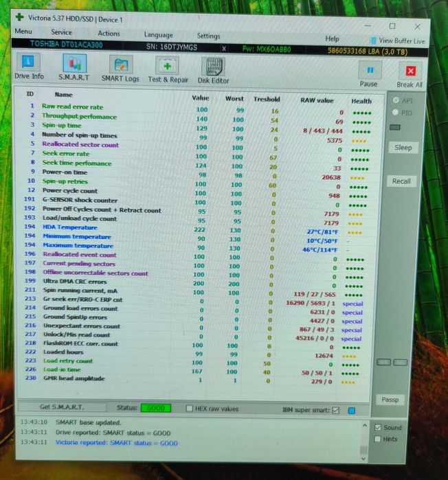Click the x next to the serial number
Viewport: 448px width, 480px height.
[x=224, y=49]
